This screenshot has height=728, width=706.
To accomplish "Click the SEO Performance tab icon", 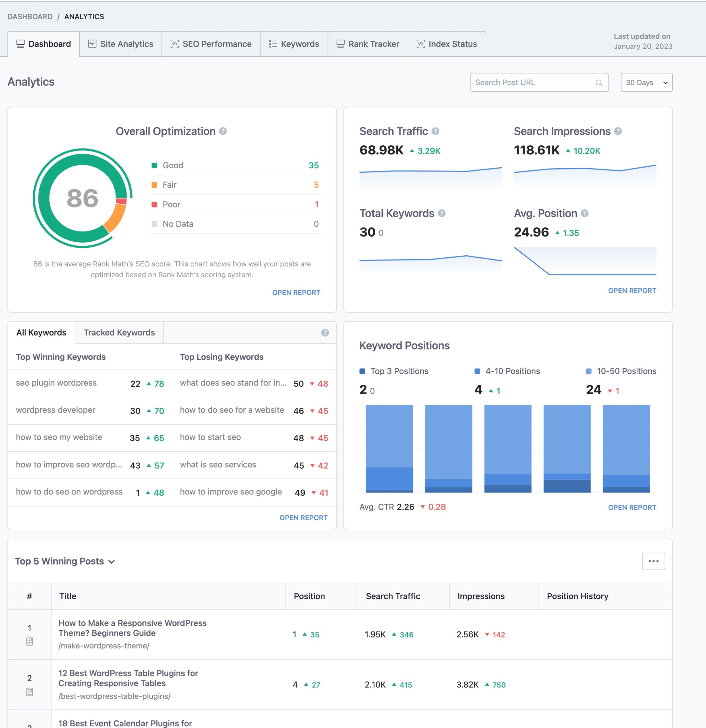I will point(175,44).
